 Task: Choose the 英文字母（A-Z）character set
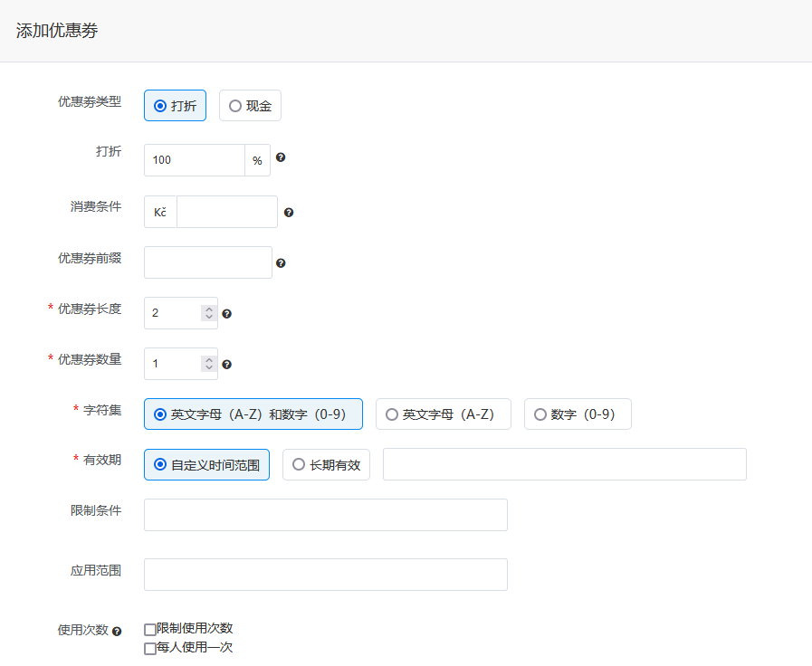pyautogui.click(x=392, y=414)
